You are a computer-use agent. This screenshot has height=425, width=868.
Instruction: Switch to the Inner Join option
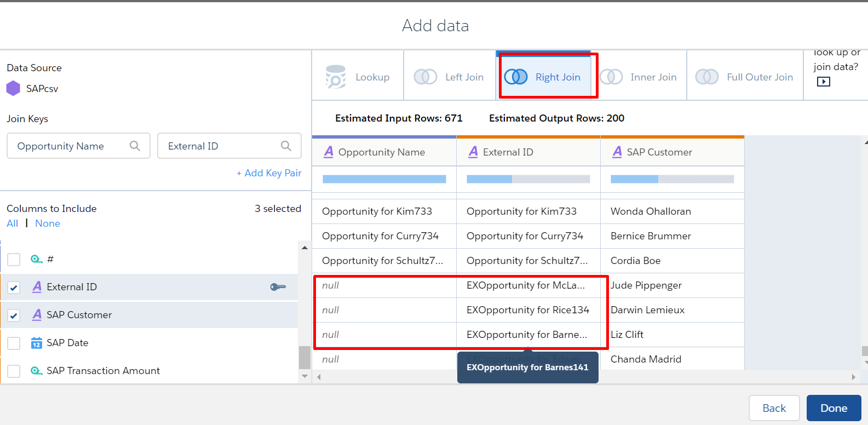(653, 77)
